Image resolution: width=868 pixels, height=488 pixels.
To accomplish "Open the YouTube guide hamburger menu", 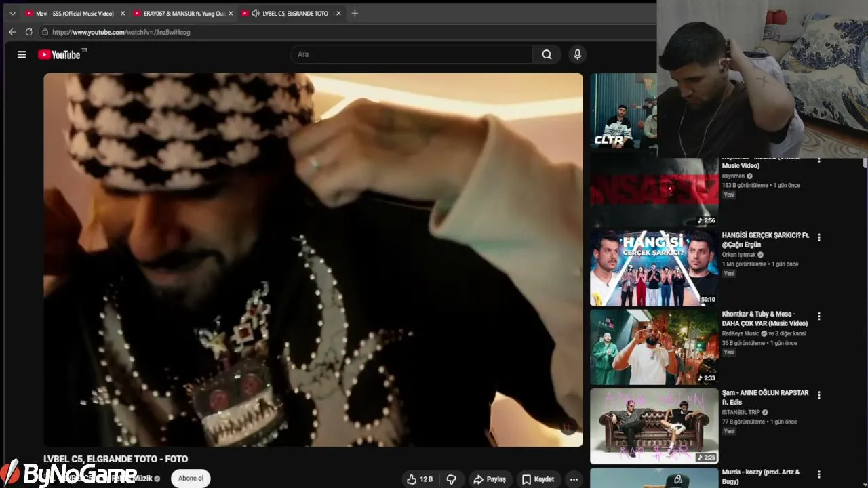I will click(22, 54).
